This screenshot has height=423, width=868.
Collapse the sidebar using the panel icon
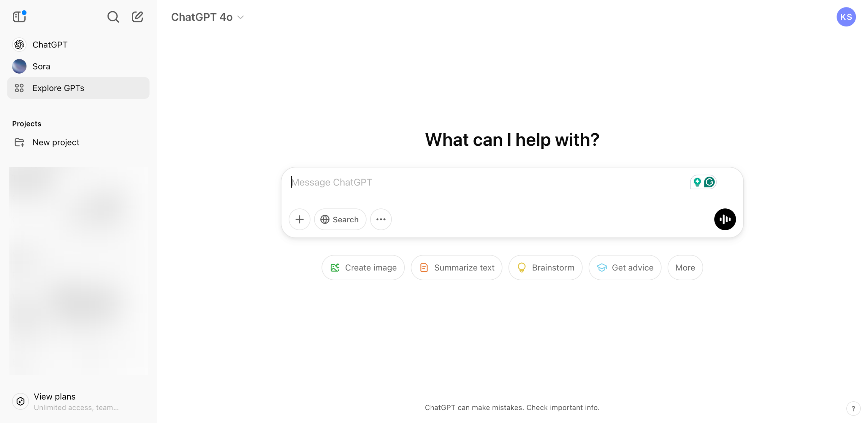click(x=19, y=17)
